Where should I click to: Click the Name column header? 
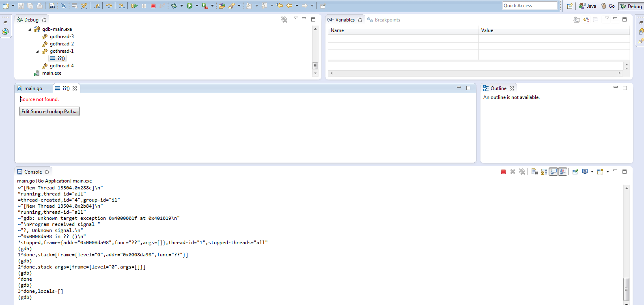pyautogui.click(x=403, y=30)
